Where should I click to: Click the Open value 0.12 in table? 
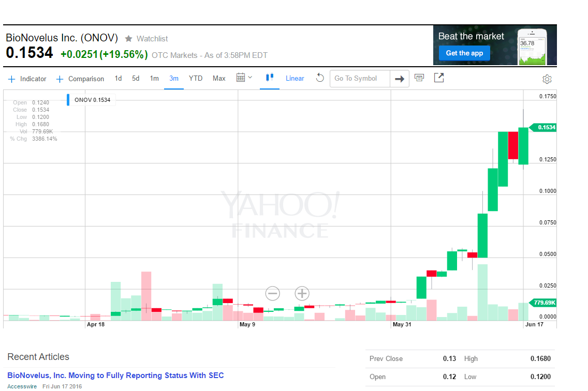(x=449, y=377)
